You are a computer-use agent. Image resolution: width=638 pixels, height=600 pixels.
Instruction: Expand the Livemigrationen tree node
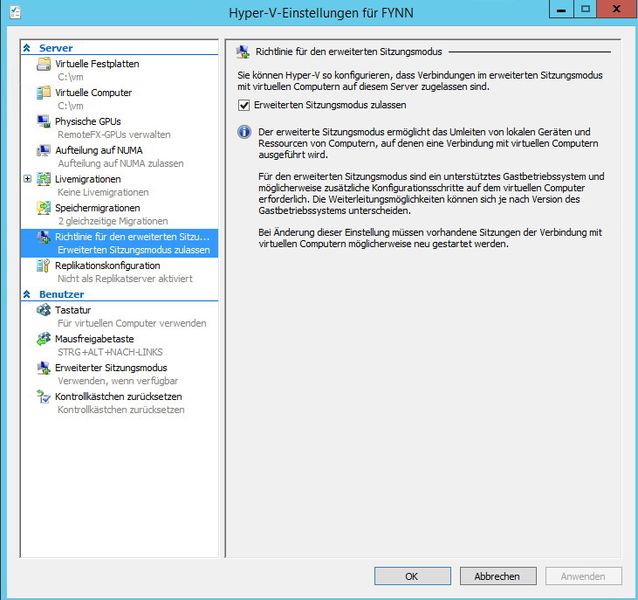coord(27,179)
